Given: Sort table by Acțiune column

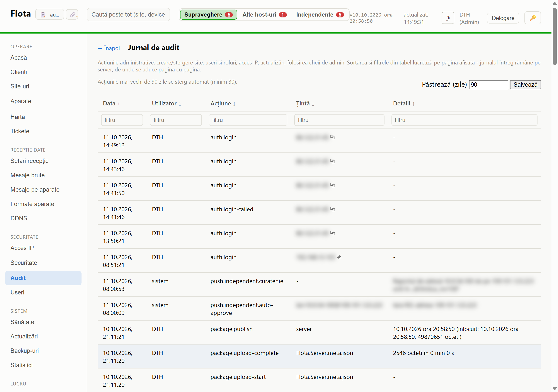Looking at the screenshot, I should tap(223, 104).
